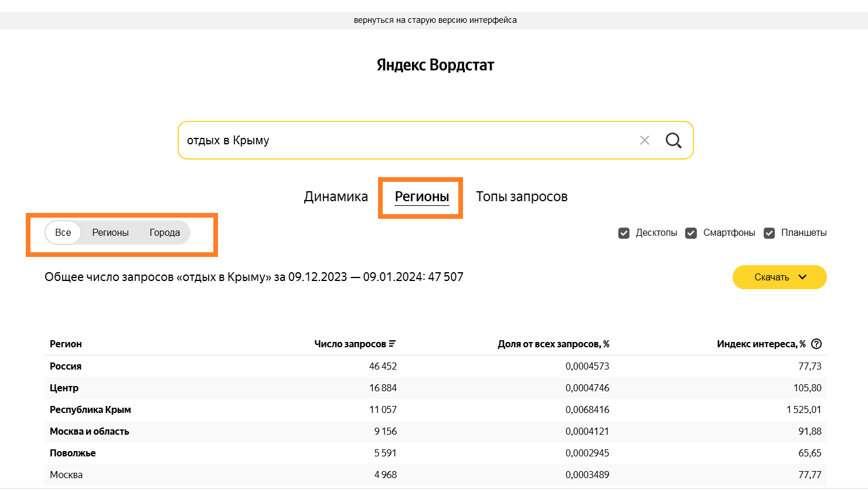Click the sort icon next to Число запросов

tap(392, 344)
